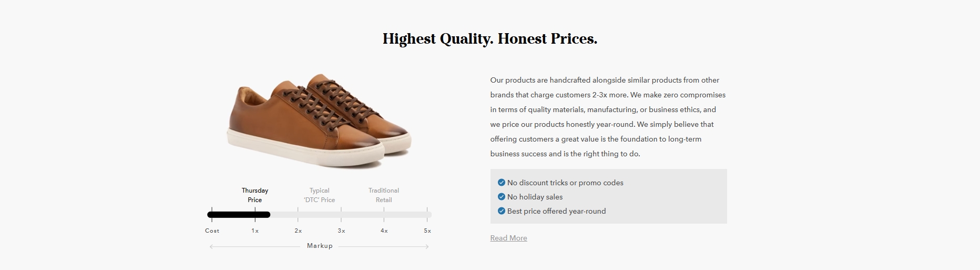Select the Thursday Price label
Screen dimensions: 980x270
pos(255,195)
